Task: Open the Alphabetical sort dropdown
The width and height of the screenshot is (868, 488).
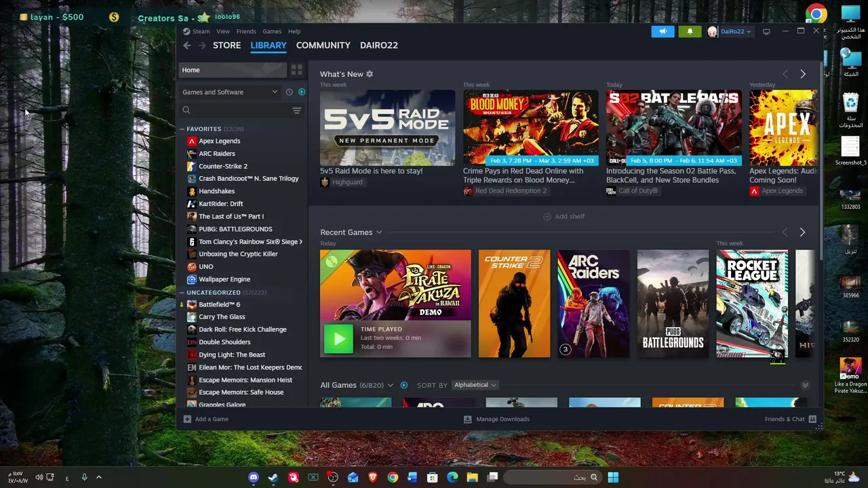Action: [x=475, y=385]
